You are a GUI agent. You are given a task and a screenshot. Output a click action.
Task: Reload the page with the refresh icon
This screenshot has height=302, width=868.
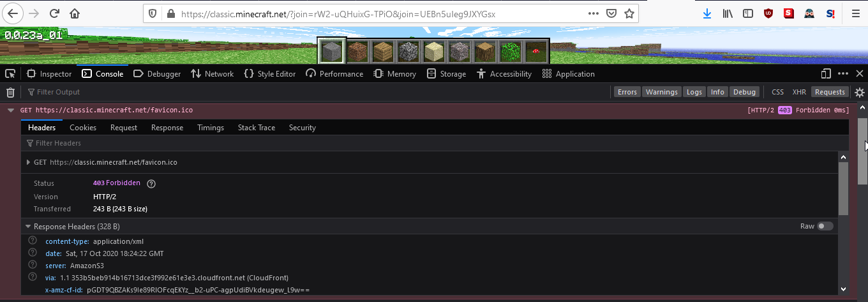coord(55,13)
